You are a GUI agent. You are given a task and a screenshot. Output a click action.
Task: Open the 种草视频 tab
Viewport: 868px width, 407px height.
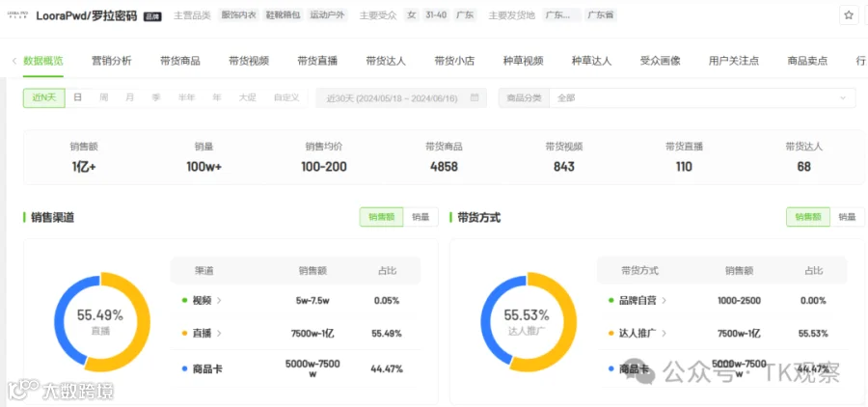point(523,61)
